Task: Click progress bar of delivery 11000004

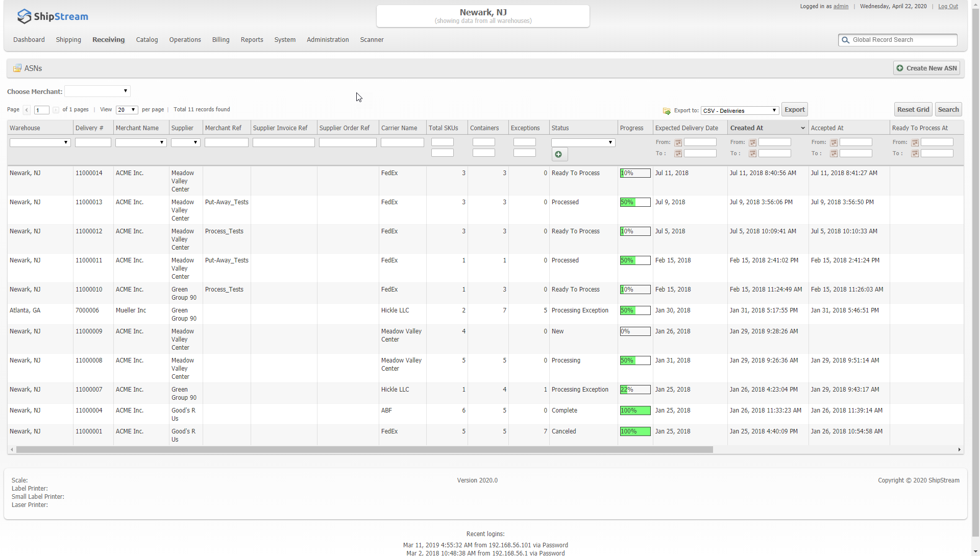Action: [x=635, y=410]
